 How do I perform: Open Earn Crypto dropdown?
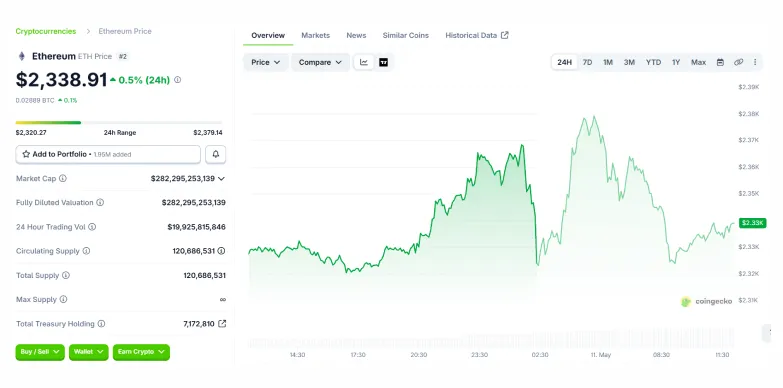click(141, 352)
